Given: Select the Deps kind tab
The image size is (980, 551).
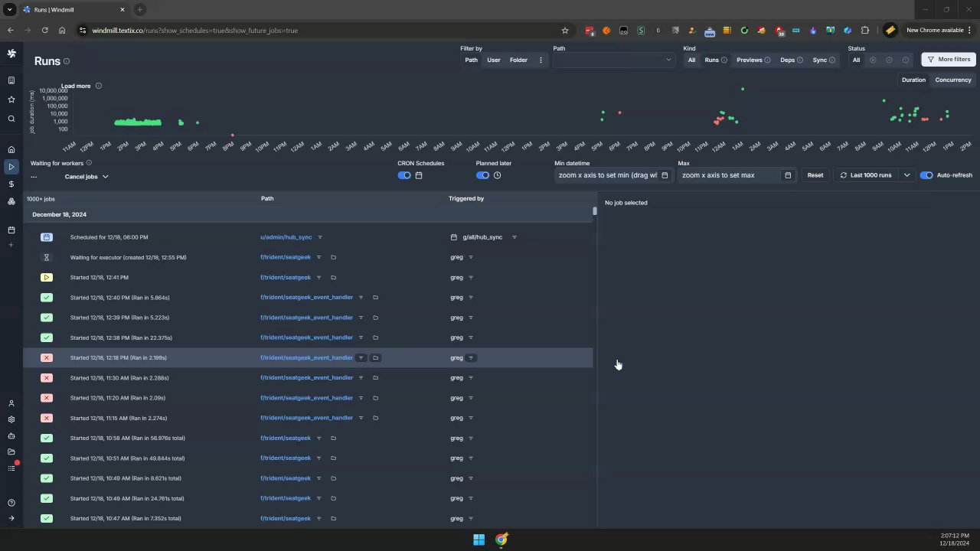Looking at the screenshot, I should (792, 60).
